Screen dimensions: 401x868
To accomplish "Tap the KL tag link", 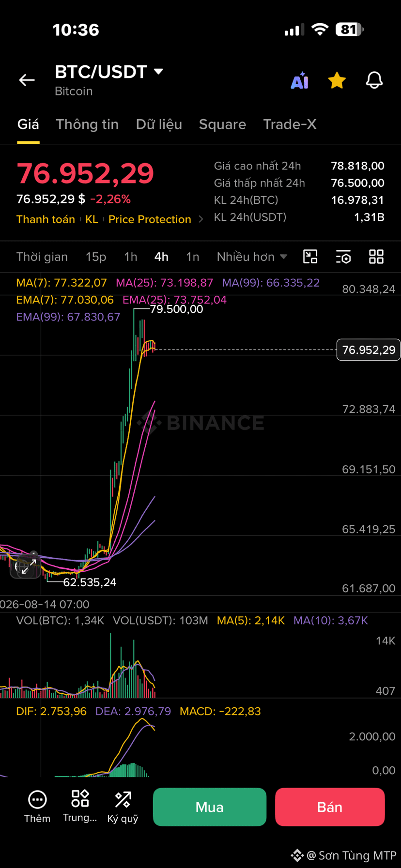I will point(92,219).
